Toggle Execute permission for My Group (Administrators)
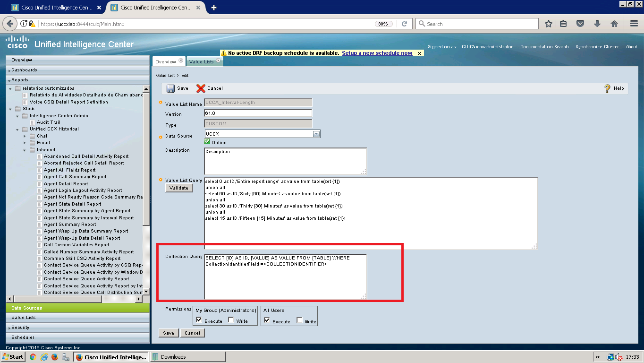This screenshot has width=644, height=363. [199, 320]
